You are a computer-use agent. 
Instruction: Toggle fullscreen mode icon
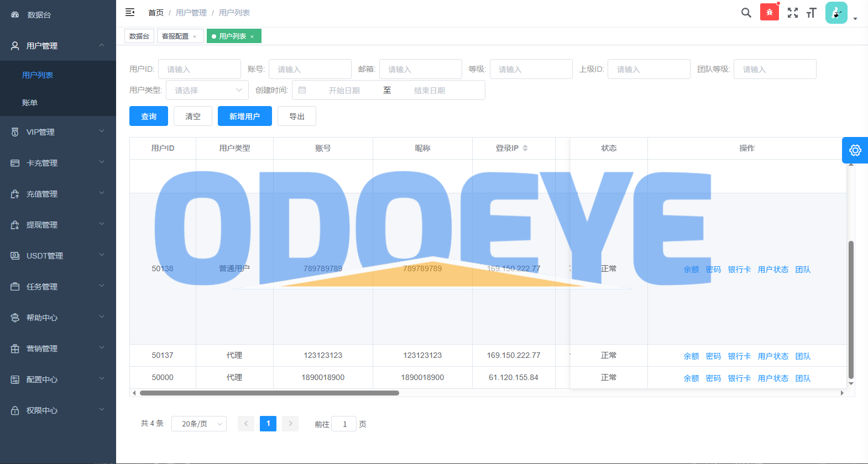tap(792, 13)
